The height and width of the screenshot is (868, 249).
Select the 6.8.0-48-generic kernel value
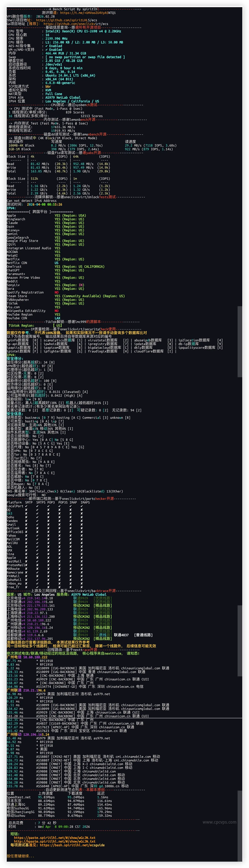pyautogui.click(x=60, y=83)
